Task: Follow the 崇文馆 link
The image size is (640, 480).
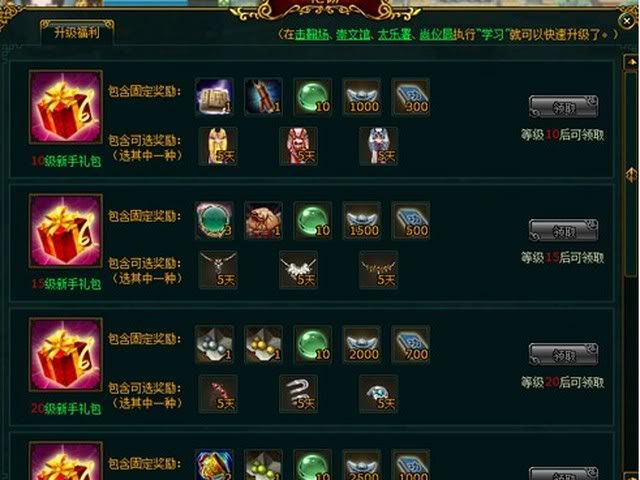Action: (353, 35)
